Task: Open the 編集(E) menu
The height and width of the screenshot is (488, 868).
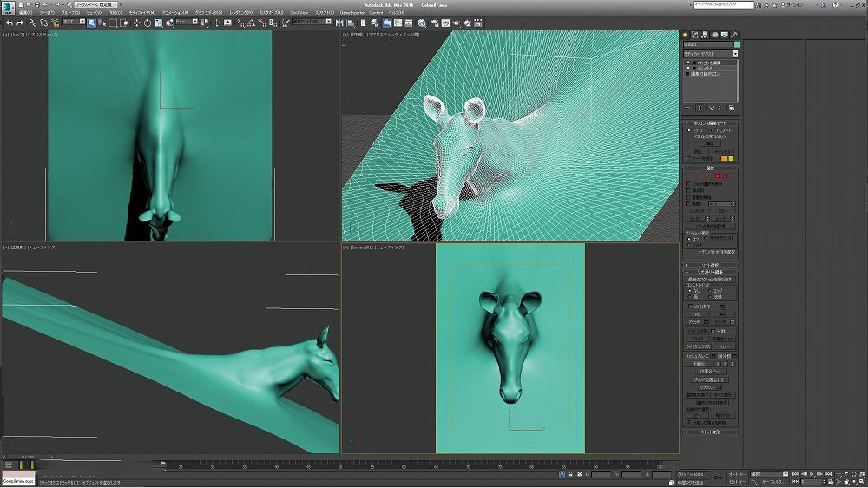Action: coord(25,12)
